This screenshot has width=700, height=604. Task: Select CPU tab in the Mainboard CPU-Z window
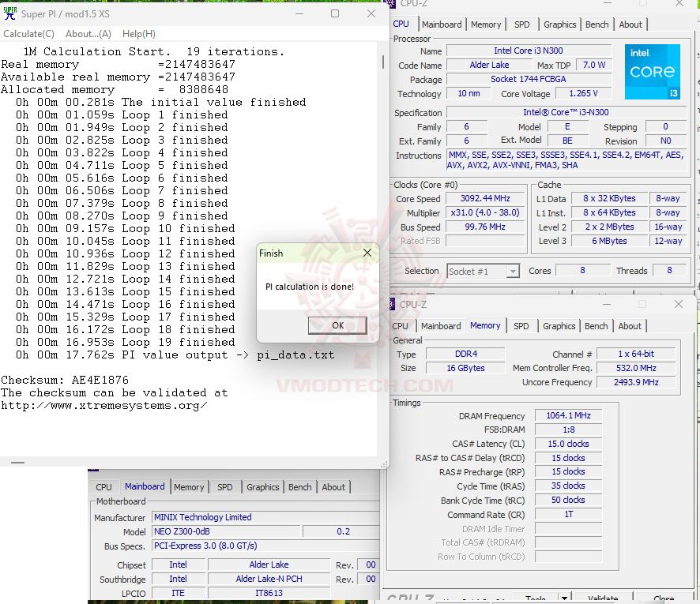pyautogui.click(x=103, y=487)
